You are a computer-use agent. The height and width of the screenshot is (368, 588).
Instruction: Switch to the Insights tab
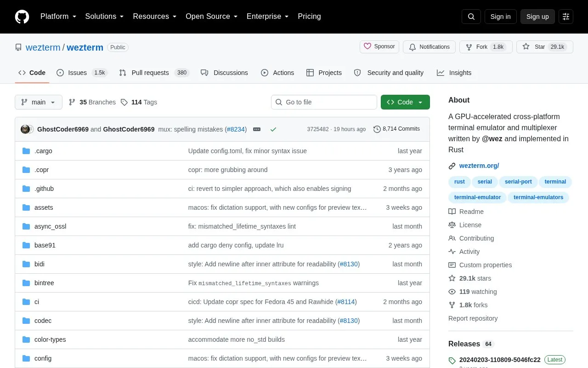pyautogui.click(x=454, y=73)
